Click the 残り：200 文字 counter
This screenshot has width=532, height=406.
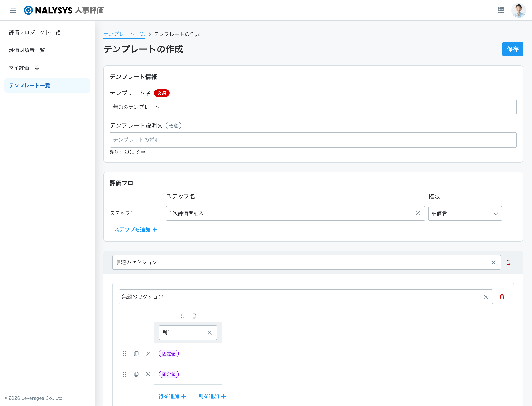point(127,152)
